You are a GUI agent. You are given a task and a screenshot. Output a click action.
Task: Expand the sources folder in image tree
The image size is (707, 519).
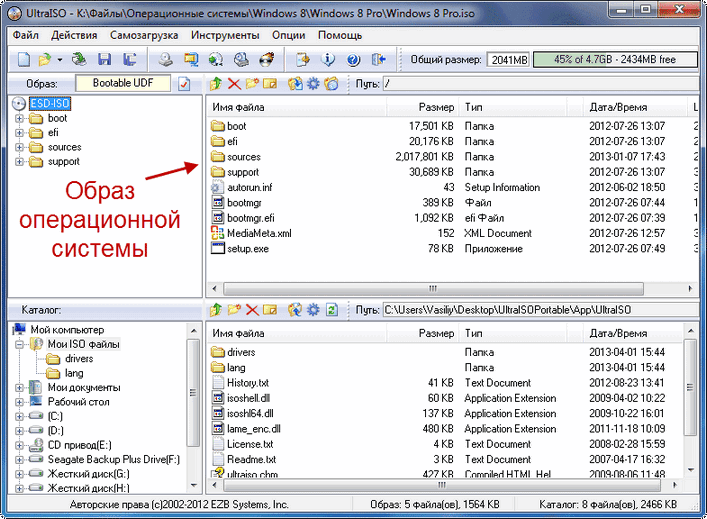[19, 147]
